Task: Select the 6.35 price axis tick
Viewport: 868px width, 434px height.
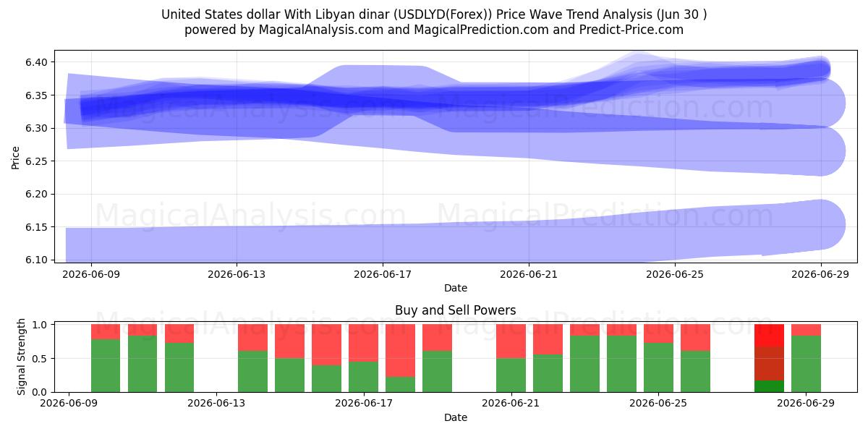Action: pyautogui.click(x=37, y=95)
